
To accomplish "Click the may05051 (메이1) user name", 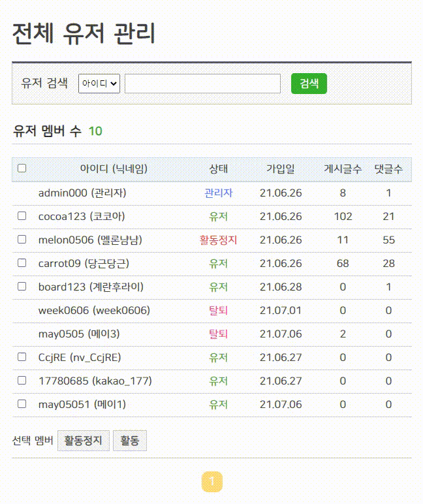I will point(82,404).
